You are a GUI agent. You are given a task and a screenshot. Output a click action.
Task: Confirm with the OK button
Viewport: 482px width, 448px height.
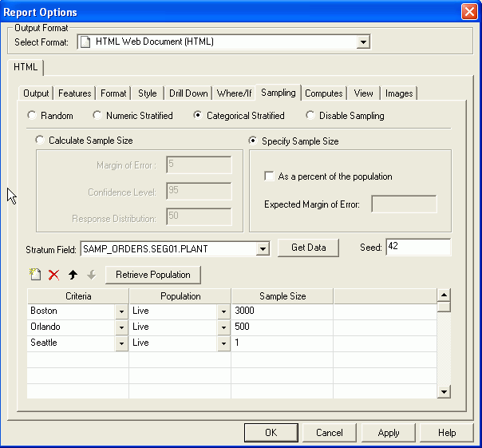coord(271,432)
